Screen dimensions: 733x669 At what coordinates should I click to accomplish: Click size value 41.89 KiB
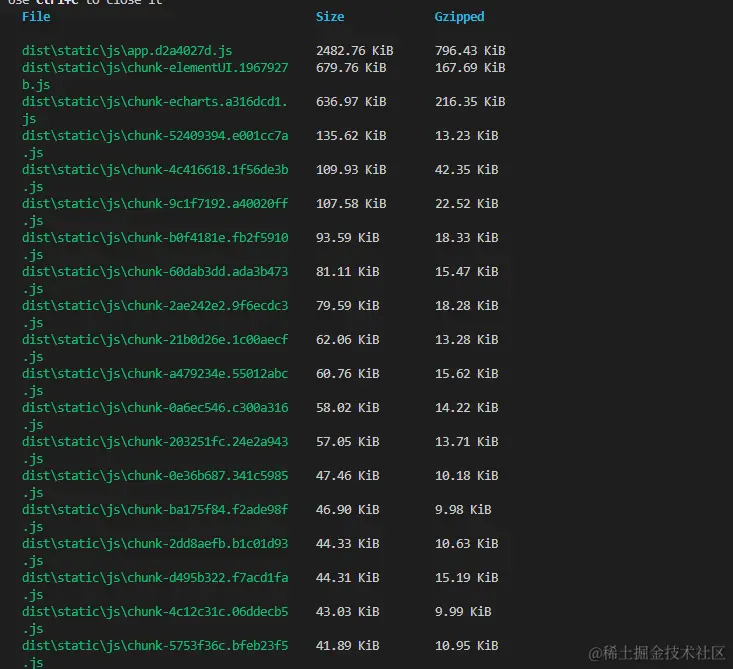pyautogui.click(x=348, y=646)
